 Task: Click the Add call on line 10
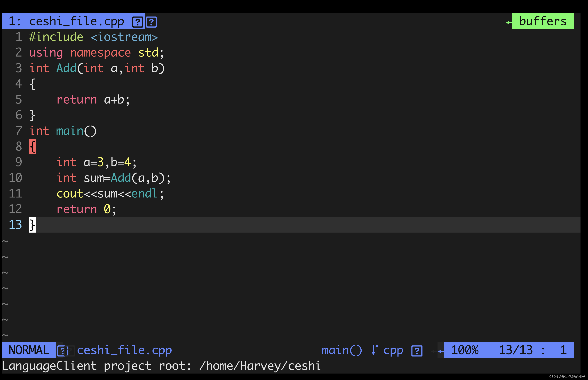(x=121, y=178)
